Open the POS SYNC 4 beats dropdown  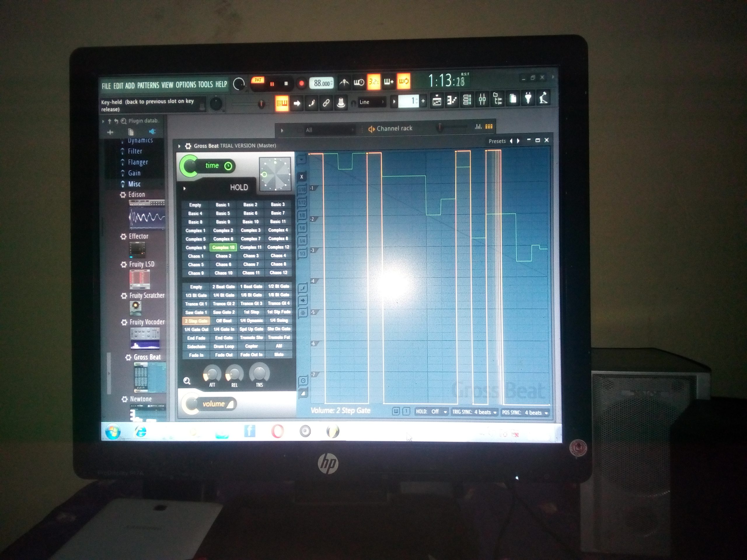pos(525,412)
